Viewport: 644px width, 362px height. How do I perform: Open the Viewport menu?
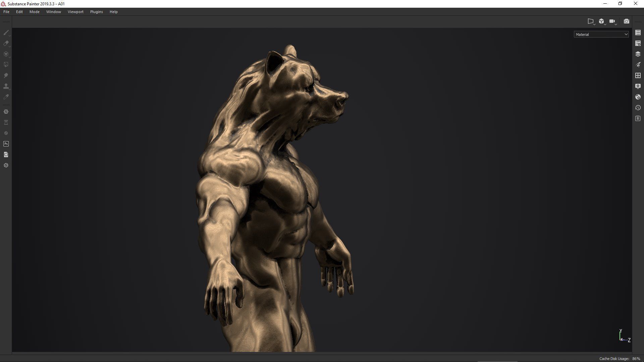75,12
